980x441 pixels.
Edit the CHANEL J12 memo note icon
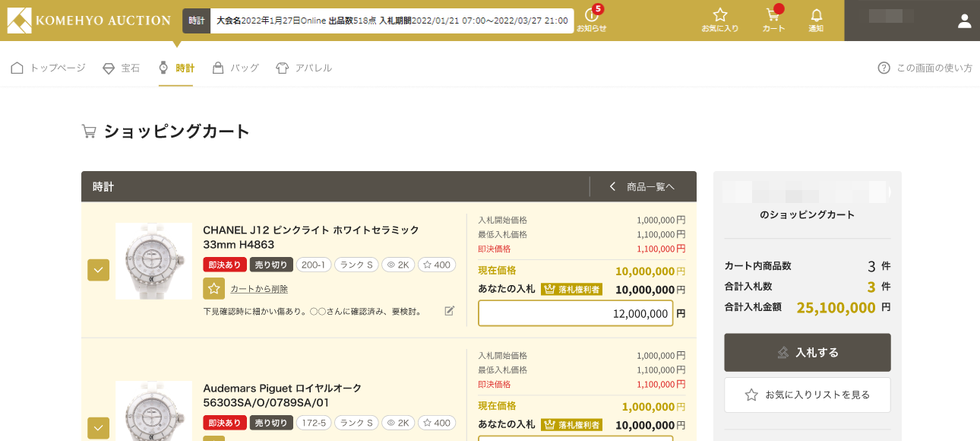point(450,310)
